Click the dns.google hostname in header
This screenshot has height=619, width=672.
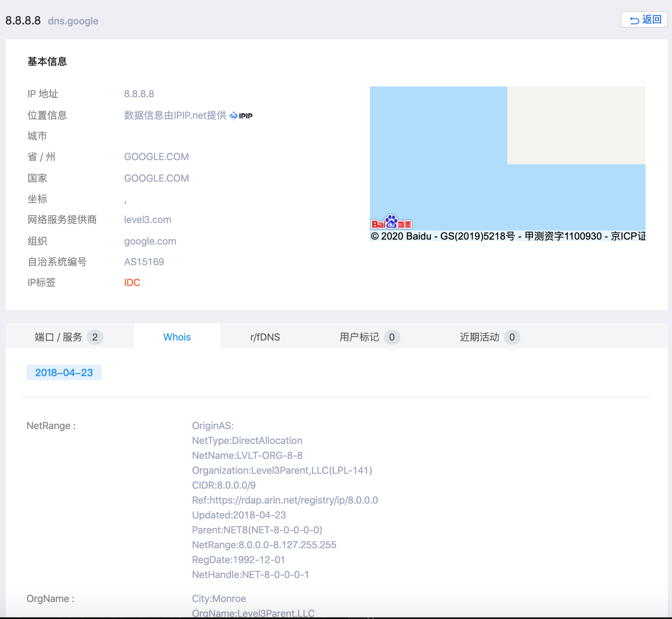click(x=73, y=21)
